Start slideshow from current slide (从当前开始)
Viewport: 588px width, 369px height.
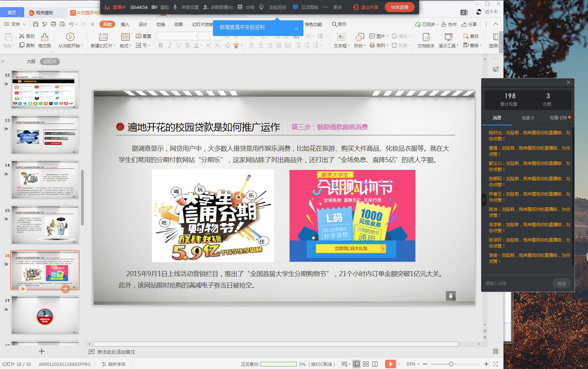[x=70, y=41]
